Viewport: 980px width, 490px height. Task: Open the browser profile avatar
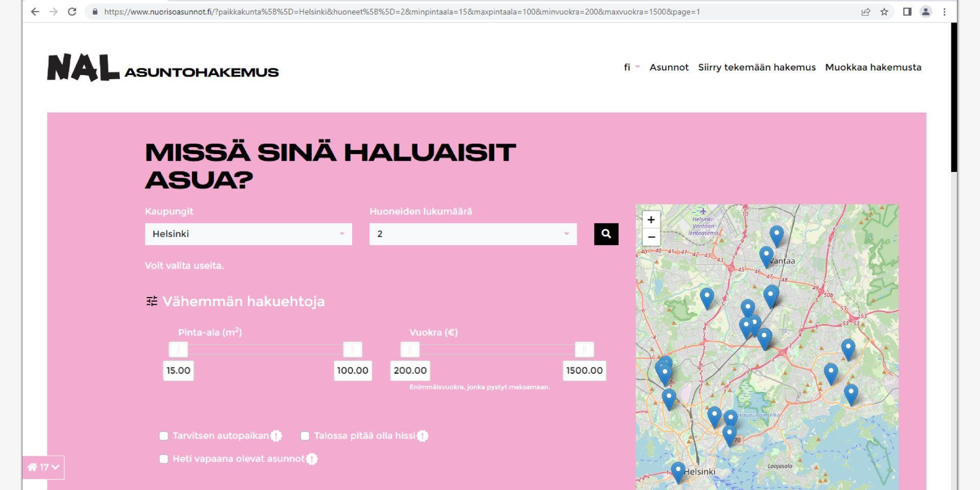tap(926, 12)
